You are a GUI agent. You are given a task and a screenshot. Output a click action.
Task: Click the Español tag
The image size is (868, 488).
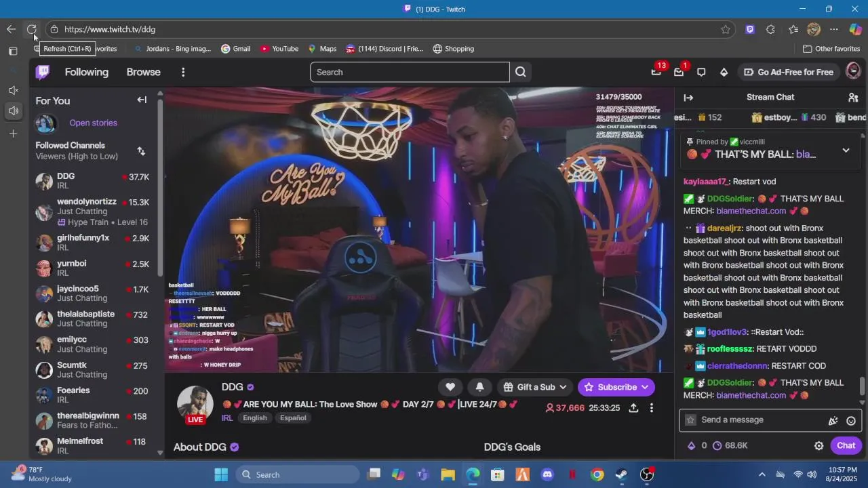[x=293, y=418]
